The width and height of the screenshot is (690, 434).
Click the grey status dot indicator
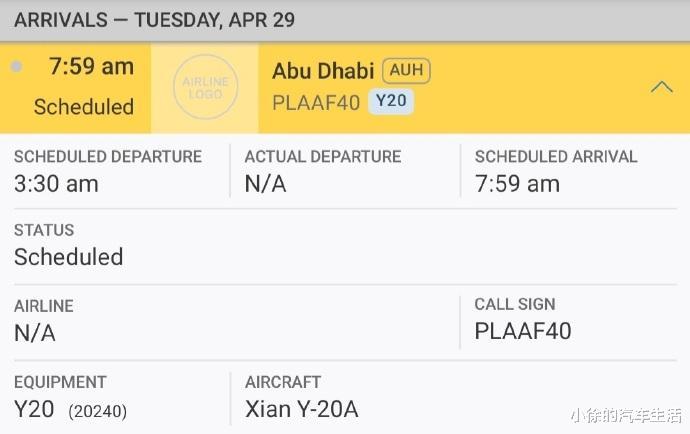[x=16, y=66]
